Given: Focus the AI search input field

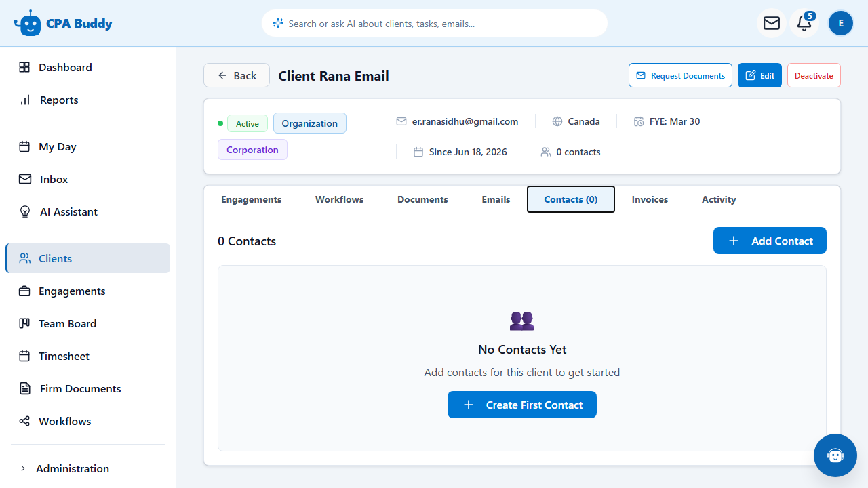Looking at the screenshot, I should [x=435, y=23].
